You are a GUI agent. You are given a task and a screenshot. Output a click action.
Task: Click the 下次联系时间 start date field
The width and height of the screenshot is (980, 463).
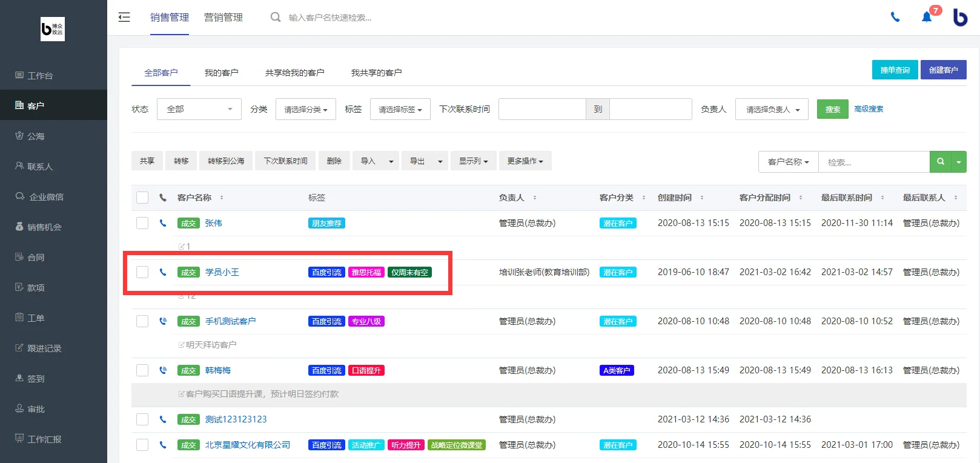tap(542, 109)
